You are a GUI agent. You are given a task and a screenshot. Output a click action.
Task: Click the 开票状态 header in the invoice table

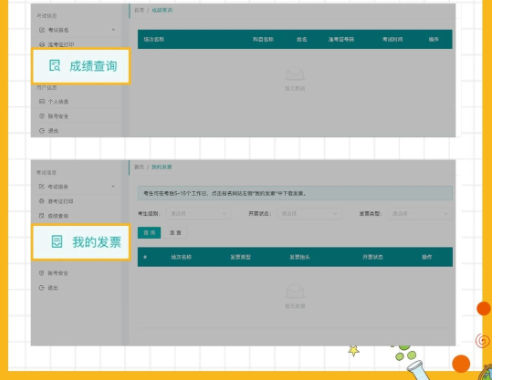(373, 257)
